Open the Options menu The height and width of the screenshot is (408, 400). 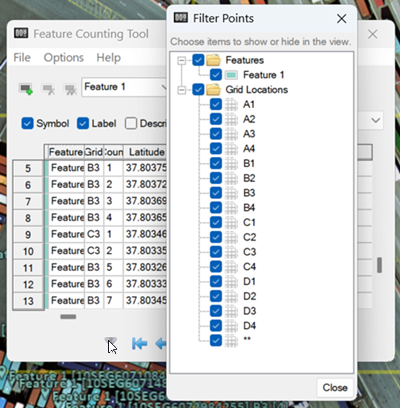[x=64, y=58]
